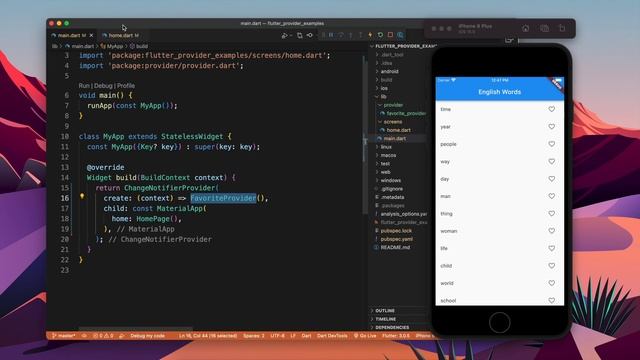Collapse the provider folder

click(393, 105)
